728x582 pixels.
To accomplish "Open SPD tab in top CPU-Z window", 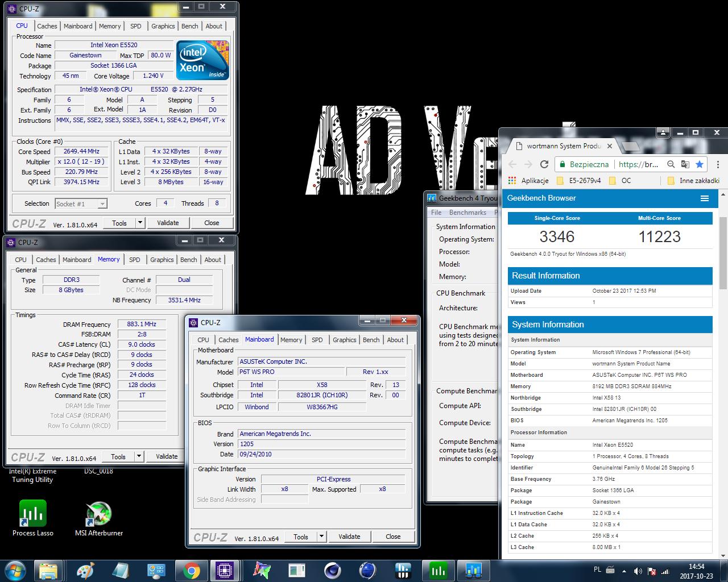I will point(136,26).
